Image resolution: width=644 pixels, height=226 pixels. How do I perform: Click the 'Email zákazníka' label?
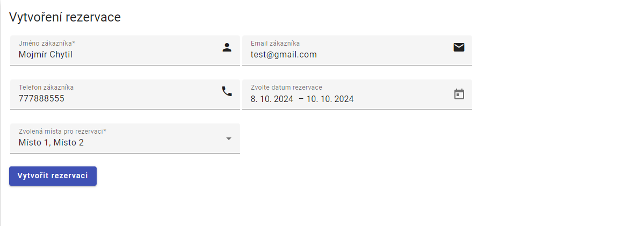tap(275, 43)
